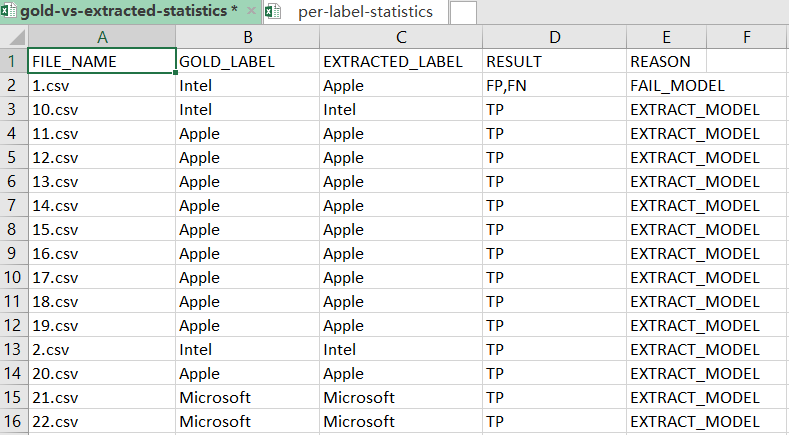Select the 22.csv cell
The image size is (789, 435).
pyautogui.click(x=102, y=421)
